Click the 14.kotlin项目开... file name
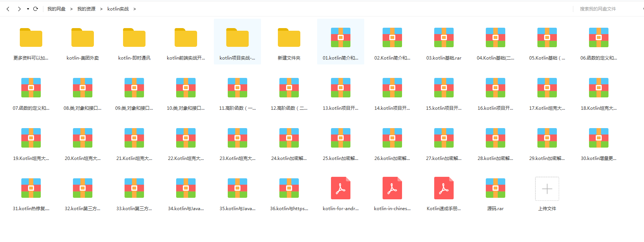Screen dimensions: 644x242 click(392, 108)
